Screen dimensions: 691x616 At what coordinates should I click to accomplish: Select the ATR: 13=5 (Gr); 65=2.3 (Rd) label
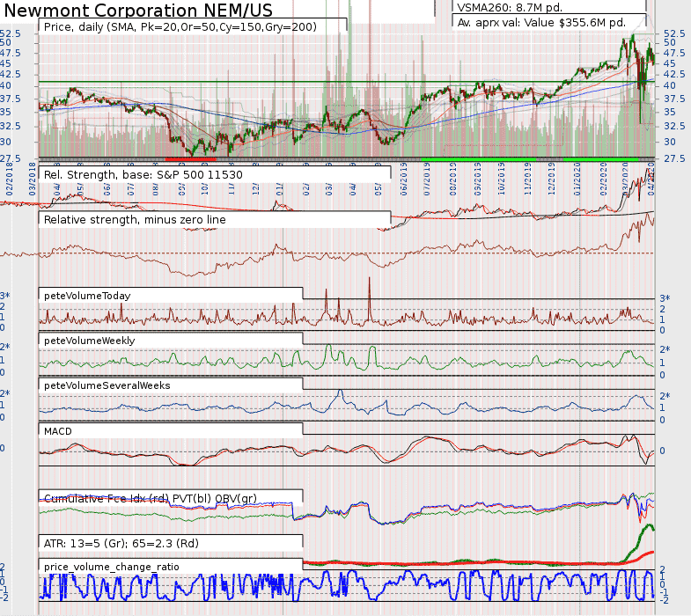click(121, 543)
